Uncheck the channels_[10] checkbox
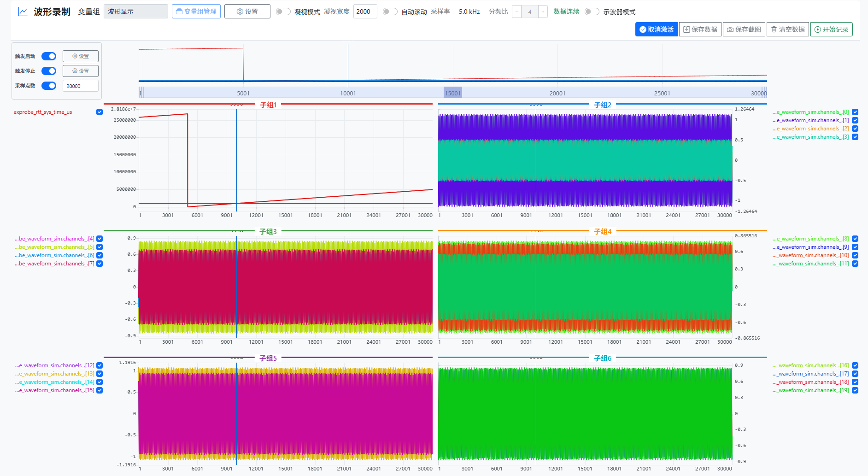 855,255
